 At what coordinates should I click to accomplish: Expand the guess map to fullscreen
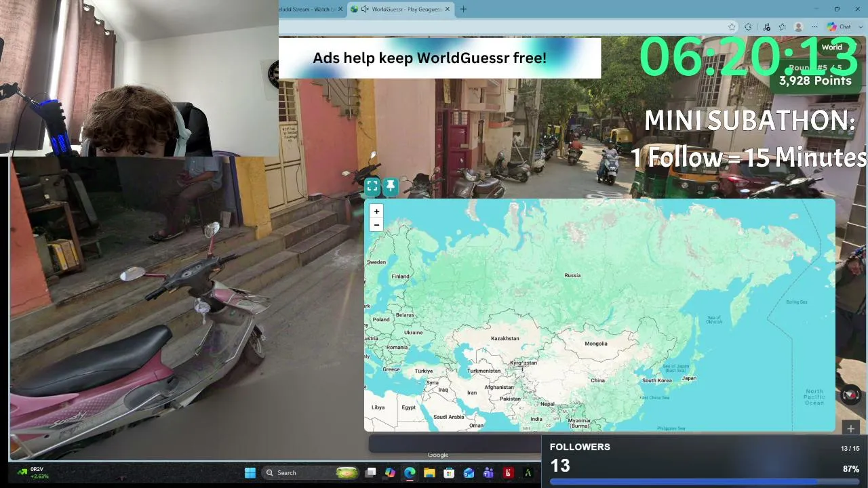pyautogui.click(x=372, y=186)
